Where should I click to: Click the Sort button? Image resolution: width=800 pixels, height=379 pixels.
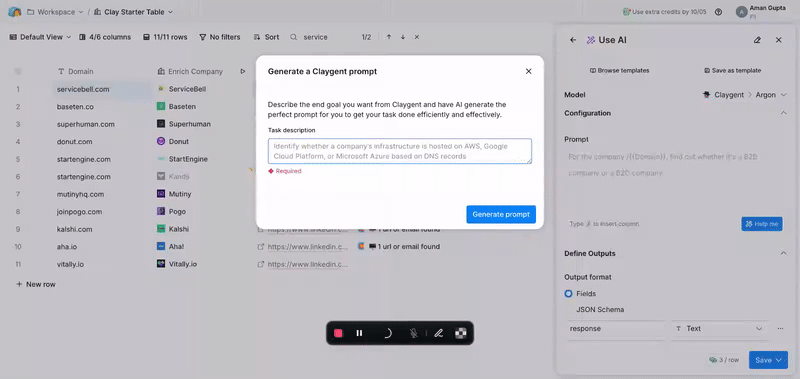[x=266, y=37]
